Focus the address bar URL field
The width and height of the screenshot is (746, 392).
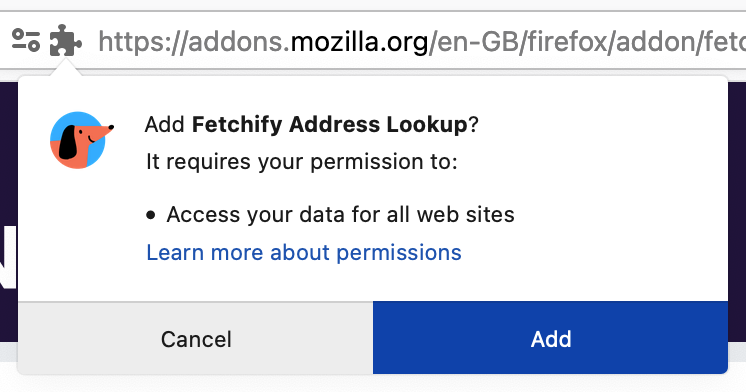[x=421, y=41]
